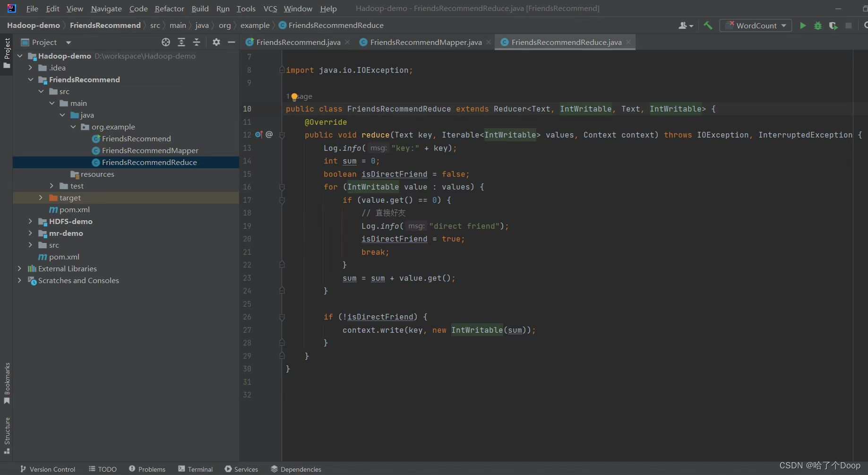Click the Build project hammer icon
868x475 pixels.
(x=708, y=26)
